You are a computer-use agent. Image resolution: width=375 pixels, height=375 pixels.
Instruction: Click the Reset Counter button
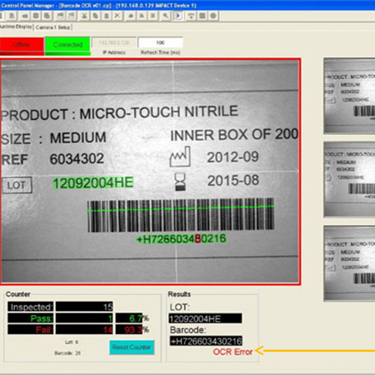132,347
